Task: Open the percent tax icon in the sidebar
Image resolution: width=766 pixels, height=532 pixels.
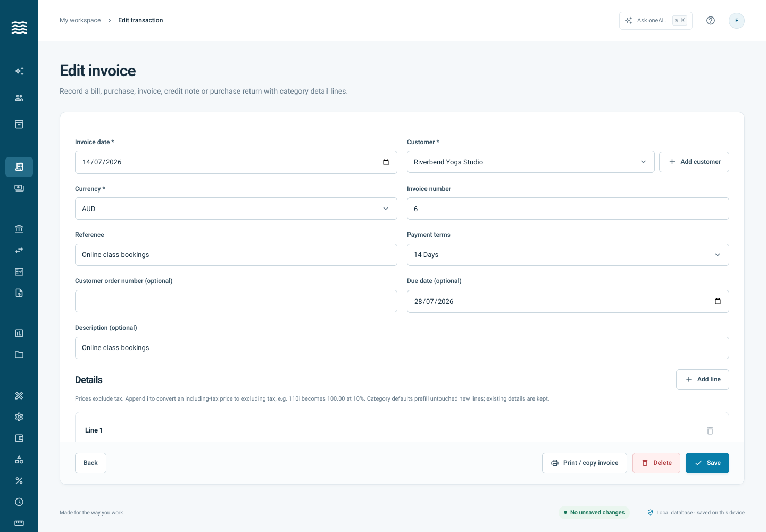Action: (19, 480)
